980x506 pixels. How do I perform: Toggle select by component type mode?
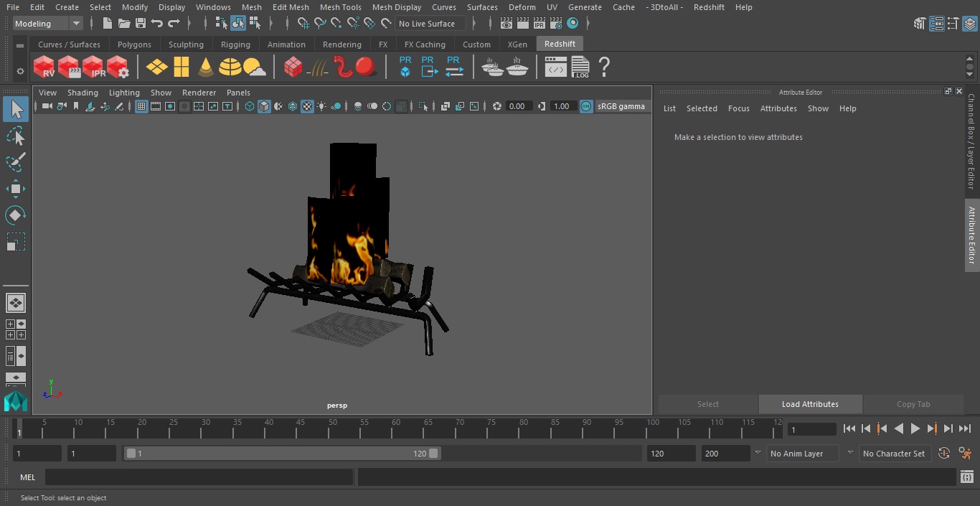(x=255, y=24)
